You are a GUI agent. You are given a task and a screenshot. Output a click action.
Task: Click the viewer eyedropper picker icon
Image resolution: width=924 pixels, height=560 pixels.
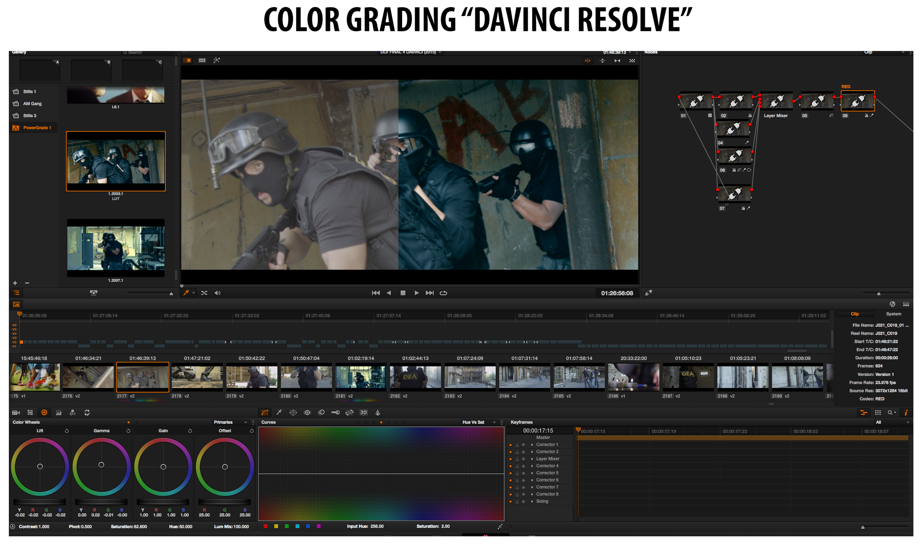186,293
